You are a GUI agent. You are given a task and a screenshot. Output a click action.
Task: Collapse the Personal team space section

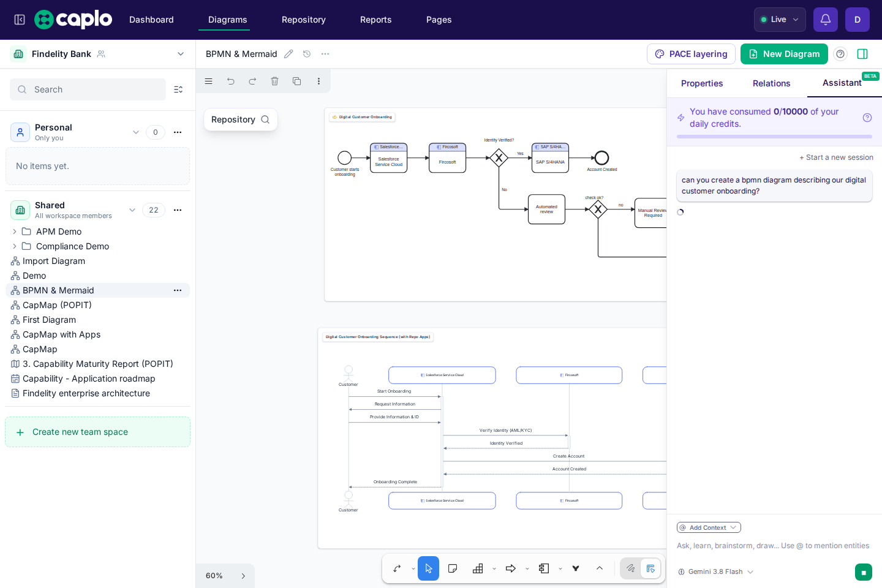pos(136,132)
